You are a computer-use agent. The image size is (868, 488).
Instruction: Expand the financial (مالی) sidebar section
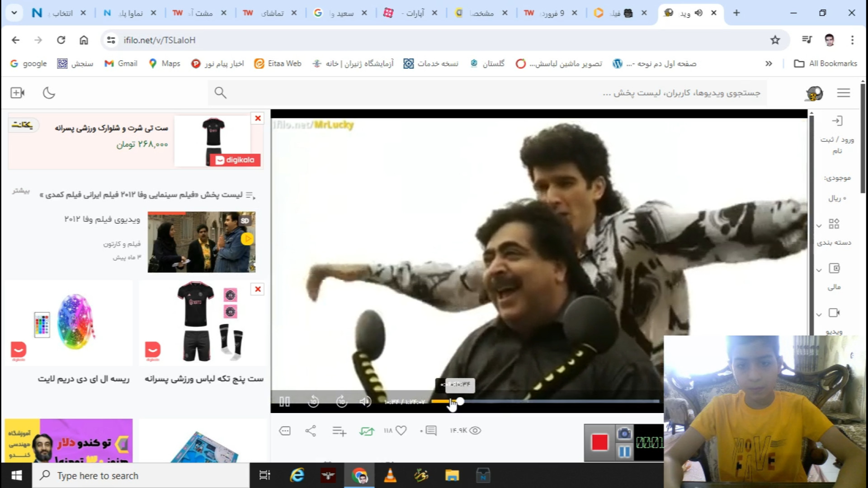pos(834,276)
